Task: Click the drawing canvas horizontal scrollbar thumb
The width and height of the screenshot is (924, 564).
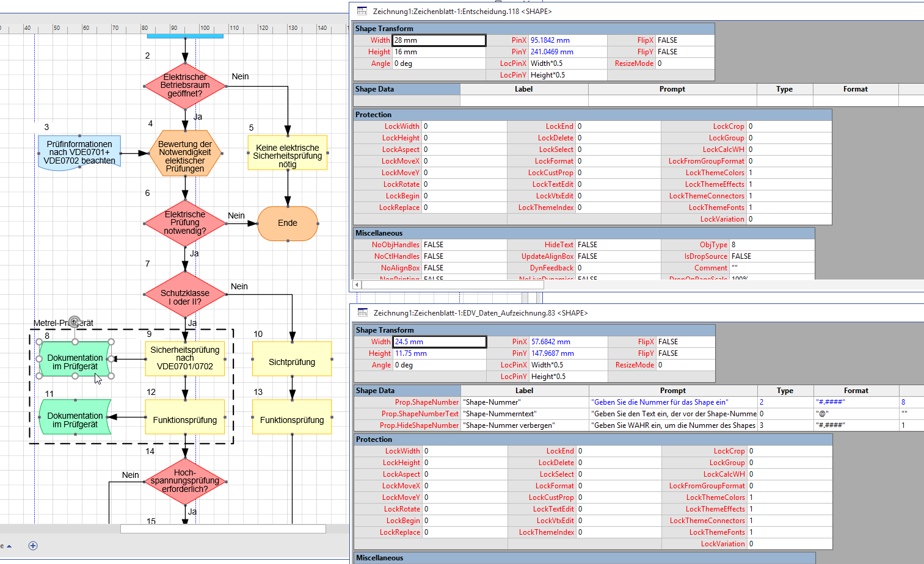Action: coord(223,529)
